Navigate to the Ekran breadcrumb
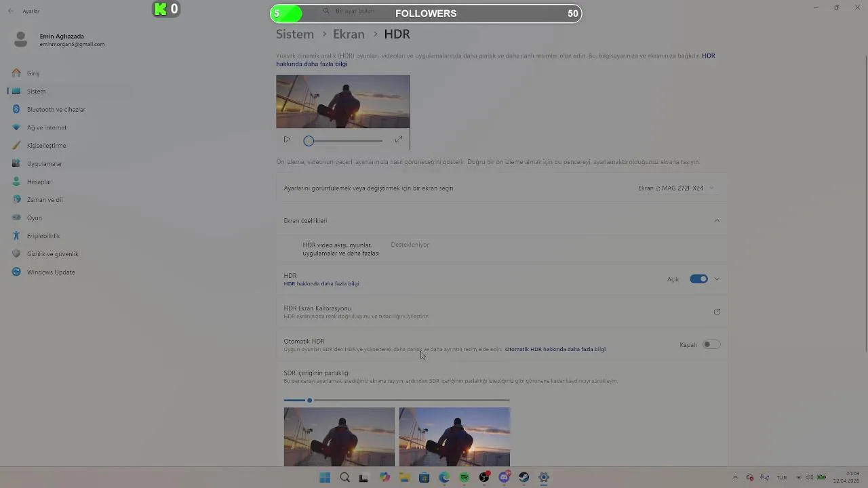 coord(349,34)
